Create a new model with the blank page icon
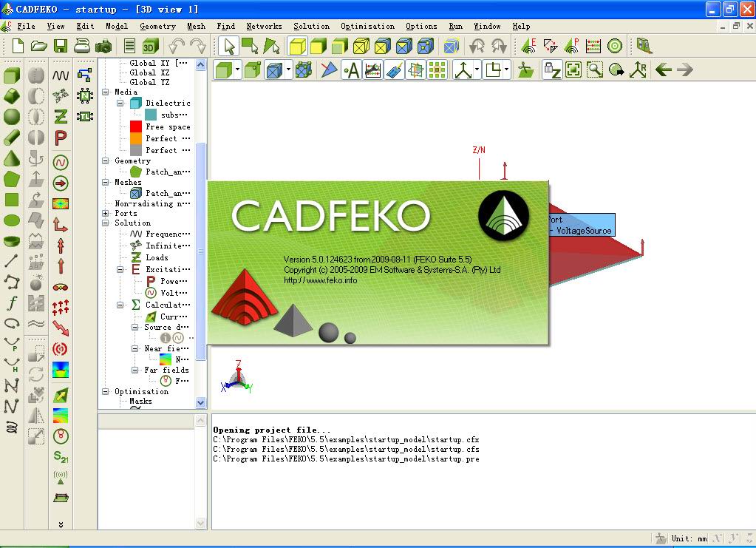 [18, 46]
